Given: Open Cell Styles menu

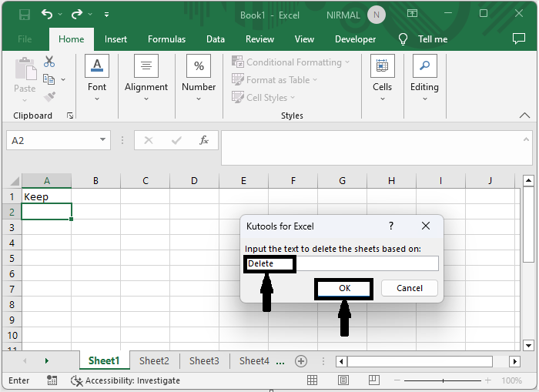Looking at the screenshot, I should 263,98.
